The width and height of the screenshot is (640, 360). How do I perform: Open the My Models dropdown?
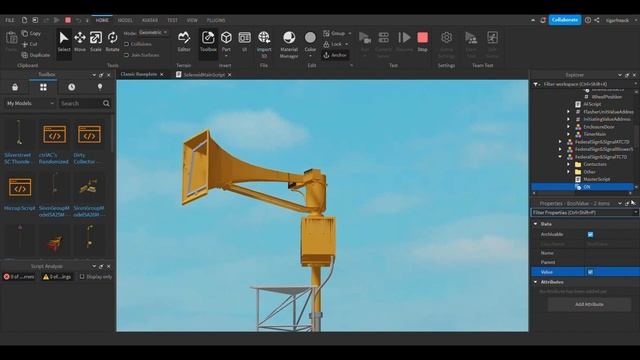[30, 104]
